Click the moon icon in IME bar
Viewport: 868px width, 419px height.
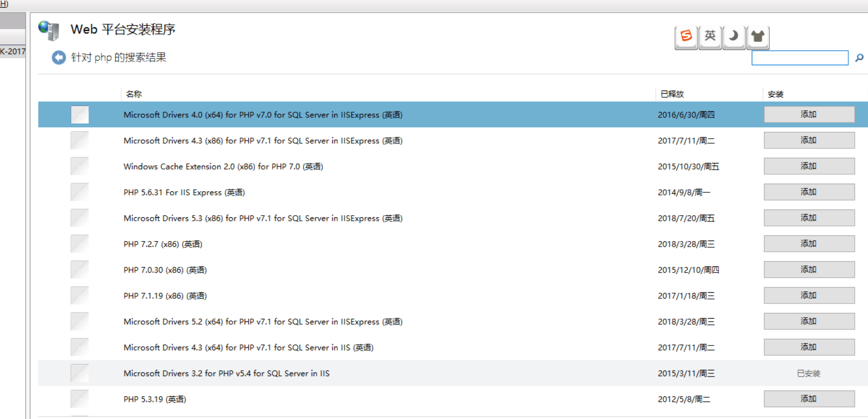pyautogui.click(x=734, y=36)
